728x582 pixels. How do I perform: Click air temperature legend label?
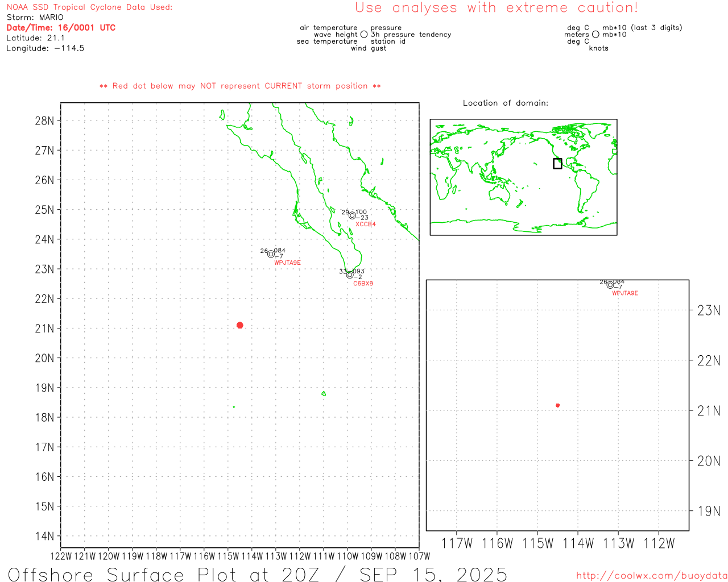pos(329,28)
